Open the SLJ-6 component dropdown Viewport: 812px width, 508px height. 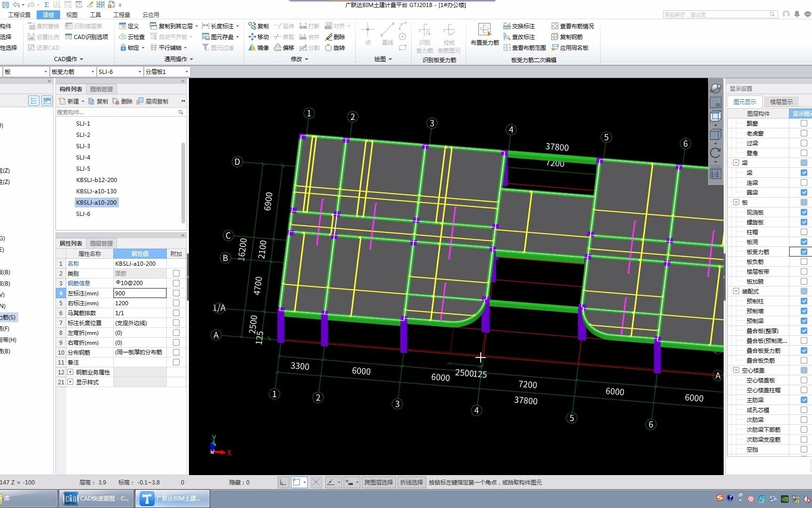pos(140,72)
